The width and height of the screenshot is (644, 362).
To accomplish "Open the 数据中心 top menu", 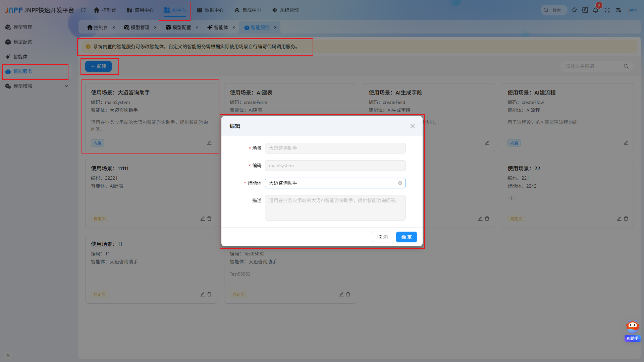I will [210, 10].
